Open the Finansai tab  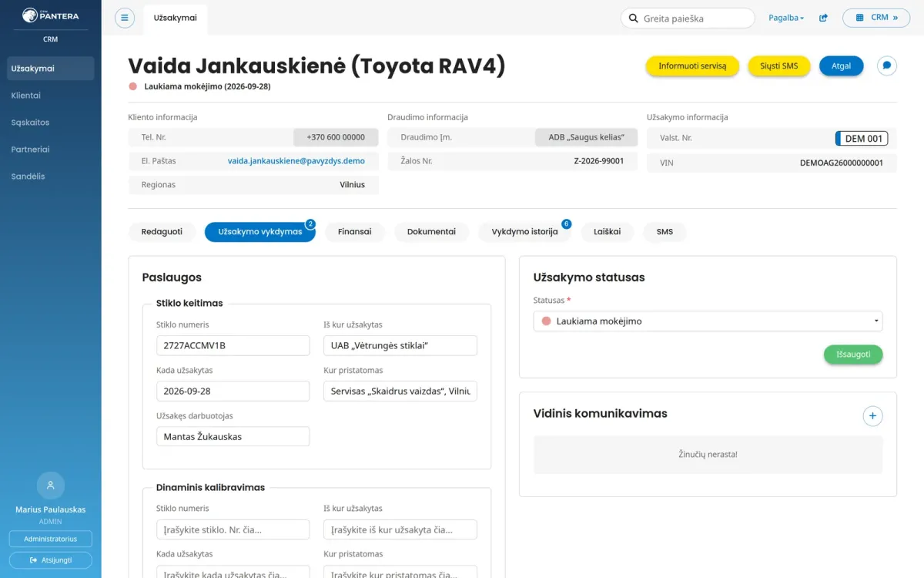coord(355,231)
